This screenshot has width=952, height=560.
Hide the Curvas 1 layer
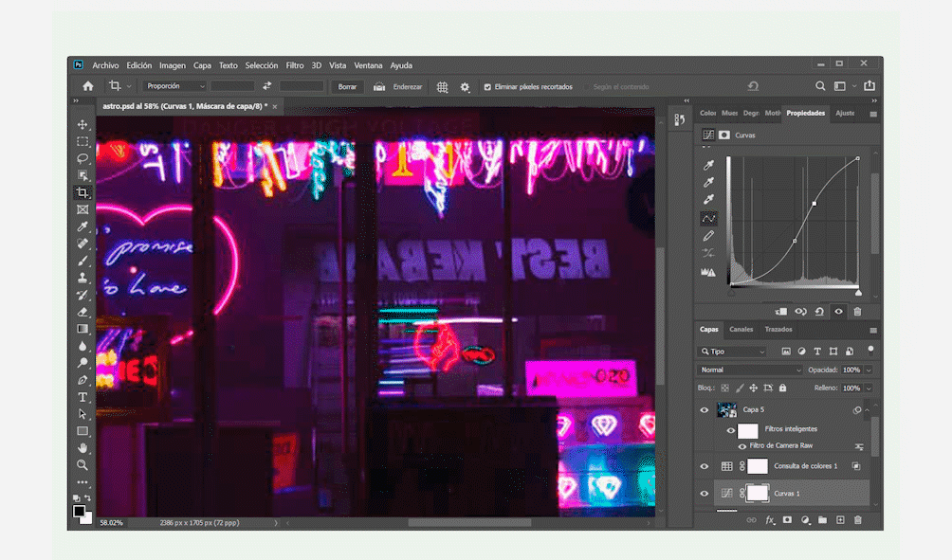(x=705, y=494)
